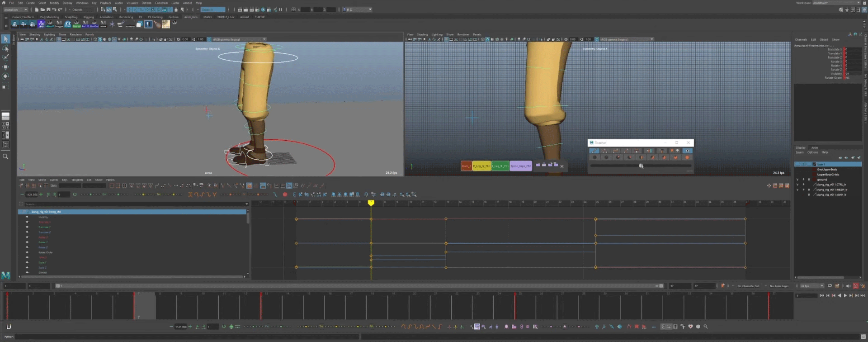Toggle the audio speaker icon on range bar
The height and width of the screenshot is (342, 868).
[x=848, y=286]
